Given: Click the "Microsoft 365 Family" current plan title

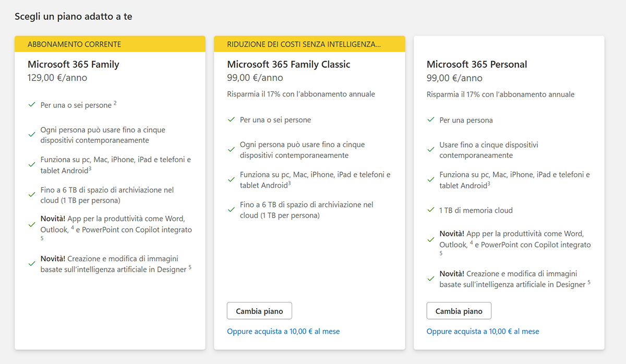Looking at the screenshot, I should pyautogui.click(x=73, y=64).
